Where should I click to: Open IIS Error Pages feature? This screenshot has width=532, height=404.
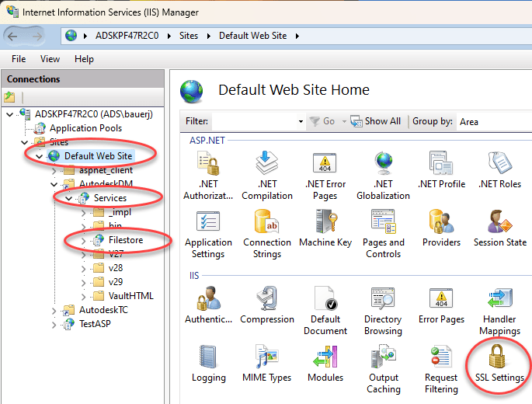pyautogui.click(x=441, y=305)
